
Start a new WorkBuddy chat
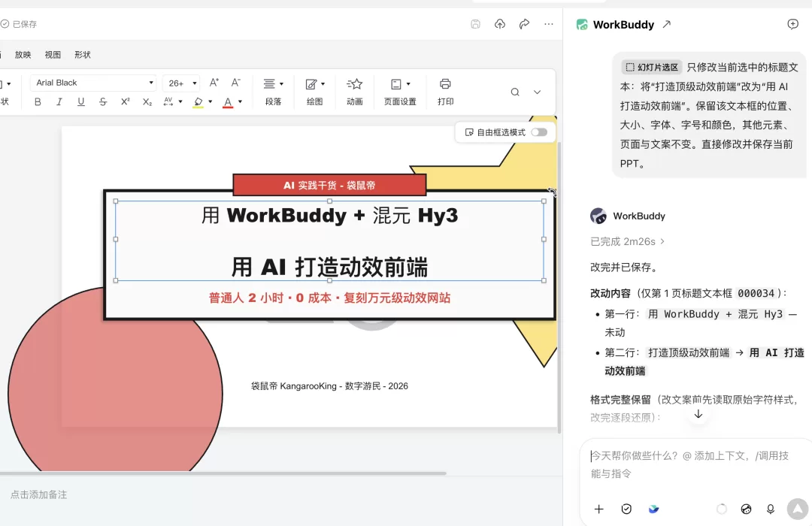[x=793, y=24]
